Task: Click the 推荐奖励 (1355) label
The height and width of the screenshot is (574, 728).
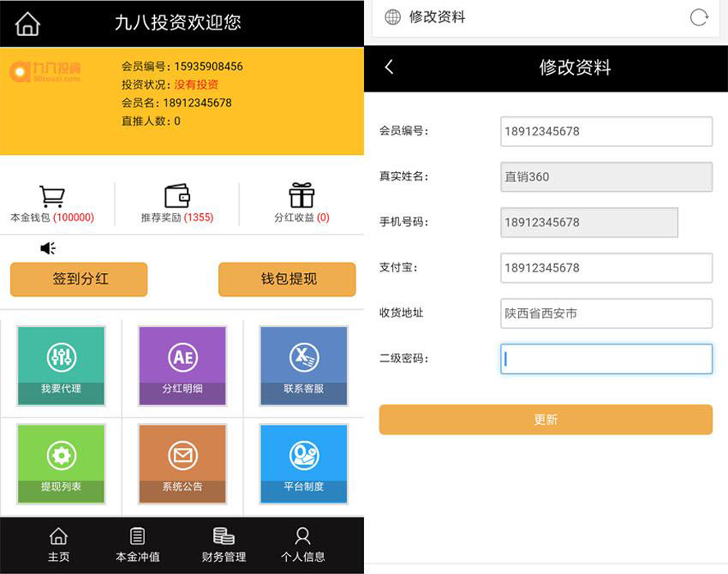Action: click(177, 217)
